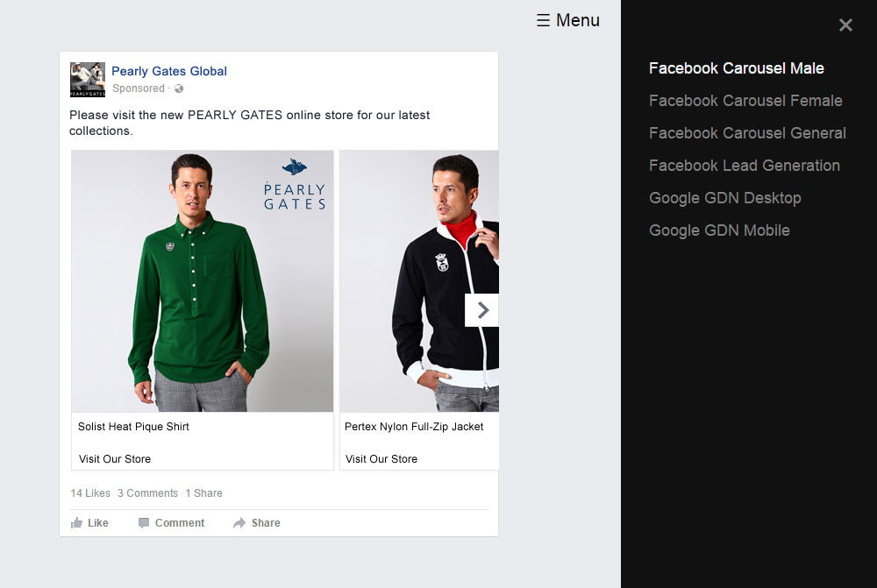This screenshot has height=588, width=877.
Task: Click the Share arrow button
Action: [256, 523]
